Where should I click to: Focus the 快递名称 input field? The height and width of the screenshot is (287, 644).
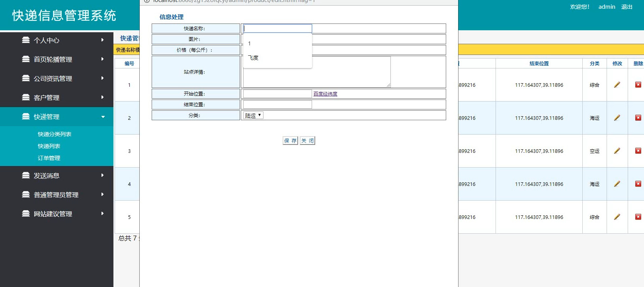click(x=277, y=29)
